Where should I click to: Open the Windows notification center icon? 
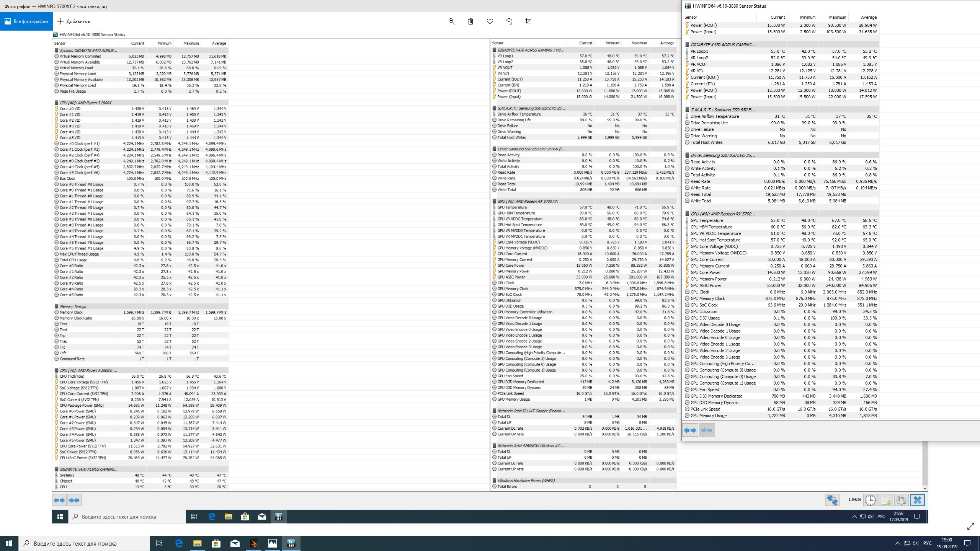(x=967, y=543)
